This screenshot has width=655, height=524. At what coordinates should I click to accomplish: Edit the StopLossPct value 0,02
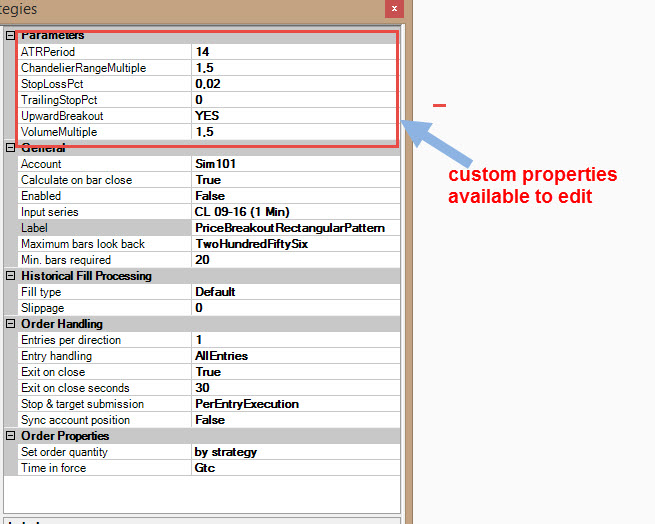(295, 84)
